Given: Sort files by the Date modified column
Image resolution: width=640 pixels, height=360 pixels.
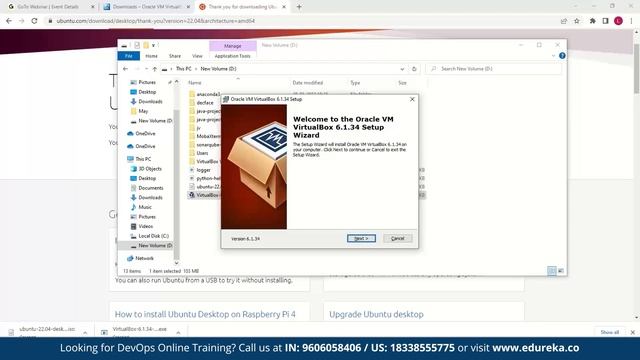Looking at the screenshot, I should coord(308,83).
